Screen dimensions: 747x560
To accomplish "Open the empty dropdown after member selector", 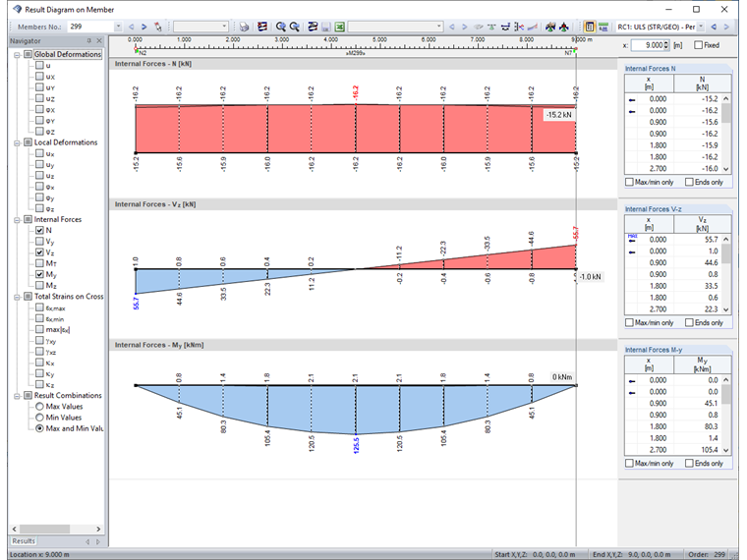I will (224, 27).
